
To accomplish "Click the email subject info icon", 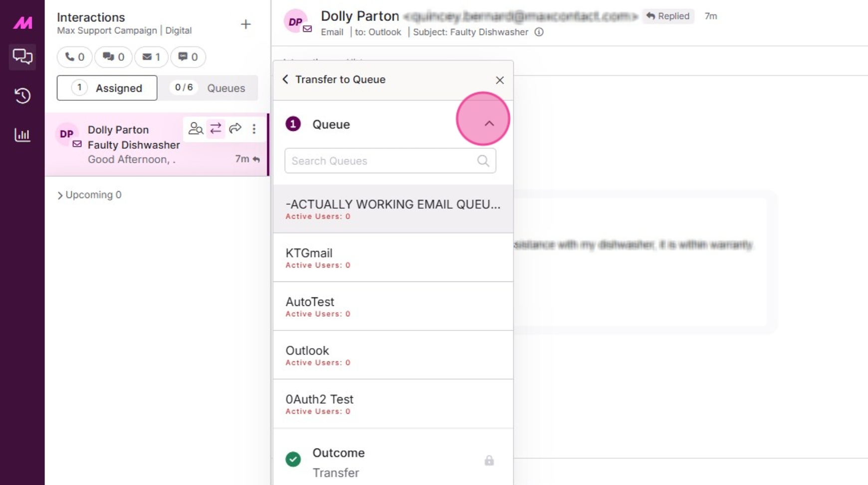I will pos(539,32).
